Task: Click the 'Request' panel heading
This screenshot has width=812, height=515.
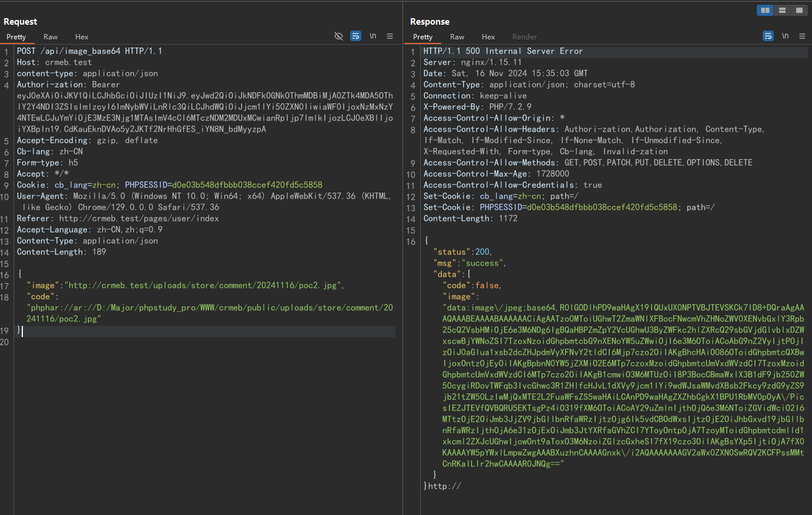Action: tap(20, 21)
